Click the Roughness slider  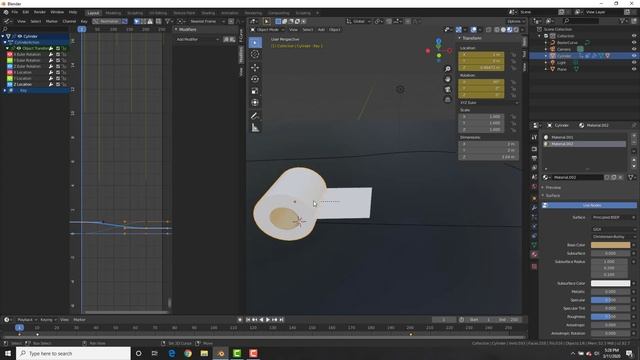click(611, 317)
